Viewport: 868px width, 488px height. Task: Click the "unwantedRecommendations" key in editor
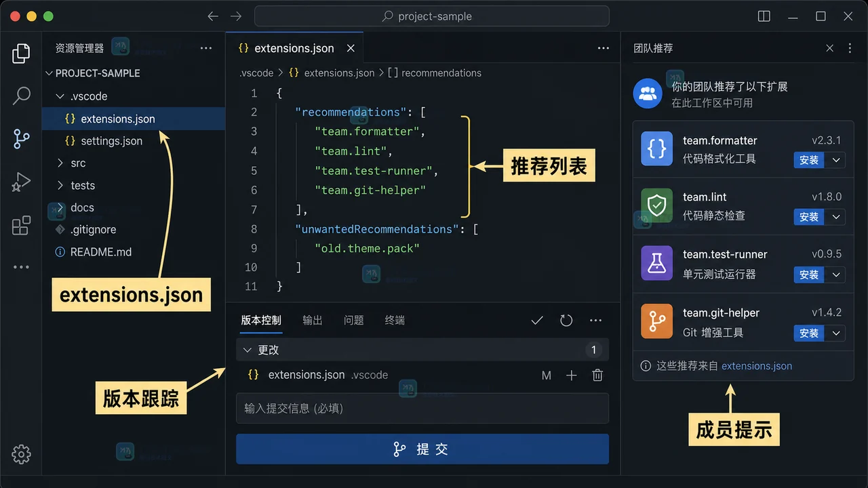378,229
